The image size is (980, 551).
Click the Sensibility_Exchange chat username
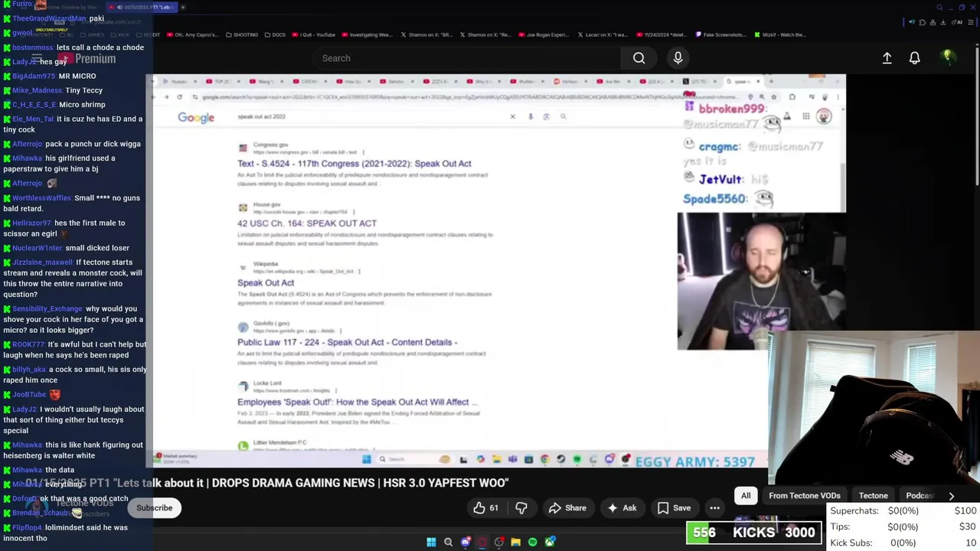pos(47,309)
